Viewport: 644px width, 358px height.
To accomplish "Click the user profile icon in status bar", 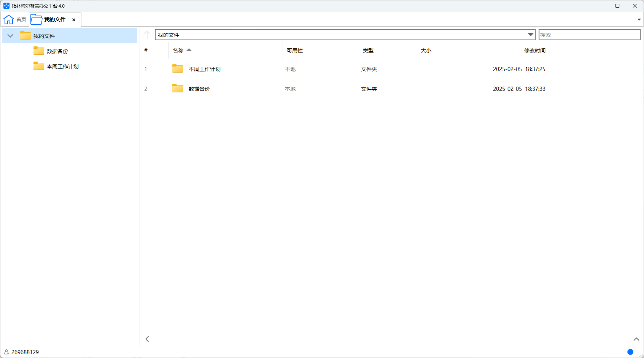I will 6,352.
